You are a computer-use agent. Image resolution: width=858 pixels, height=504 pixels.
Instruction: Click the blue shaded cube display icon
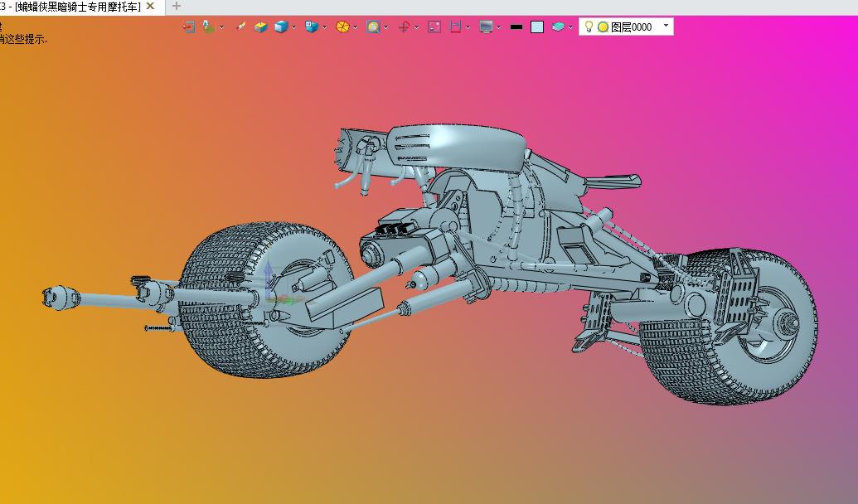(x=281, y=27)
